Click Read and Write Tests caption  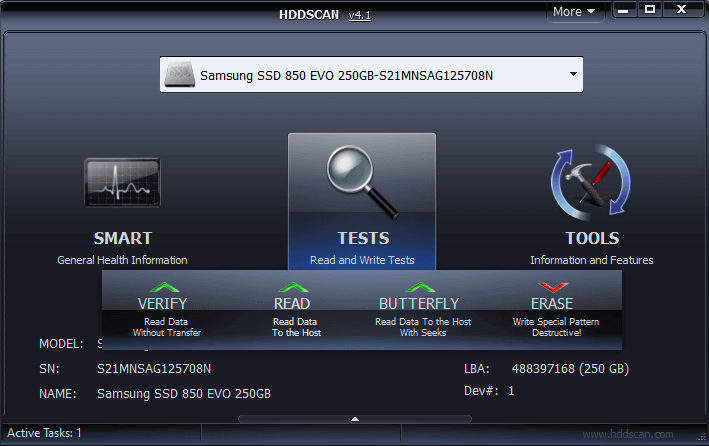pyautogui.click(x=362, y=260)
